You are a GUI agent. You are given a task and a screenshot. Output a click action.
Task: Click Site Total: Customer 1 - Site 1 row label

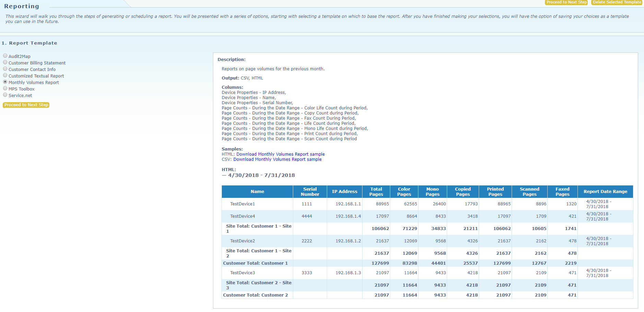(x=259, y=229)
